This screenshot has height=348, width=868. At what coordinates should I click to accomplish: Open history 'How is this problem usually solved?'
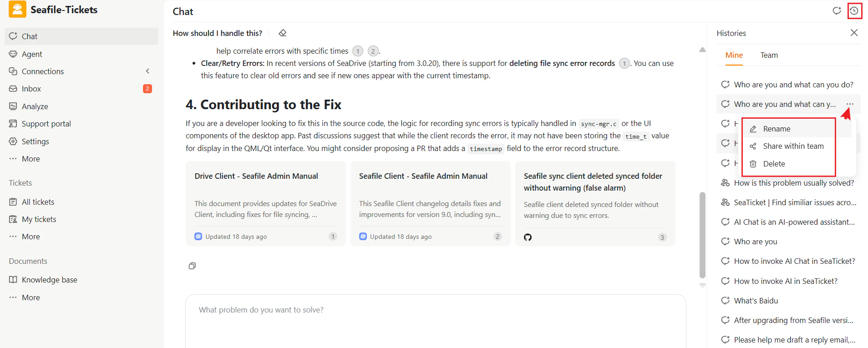click(788, 183)
